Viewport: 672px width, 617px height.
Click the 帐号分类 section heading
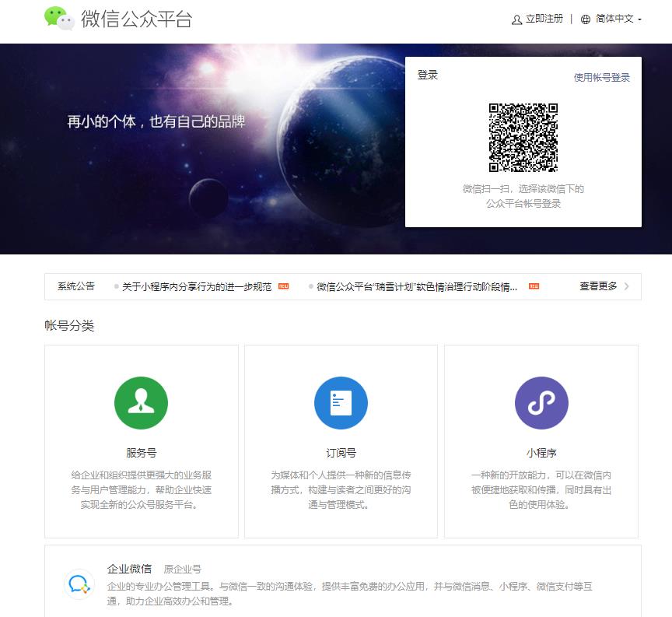(69, 326)
